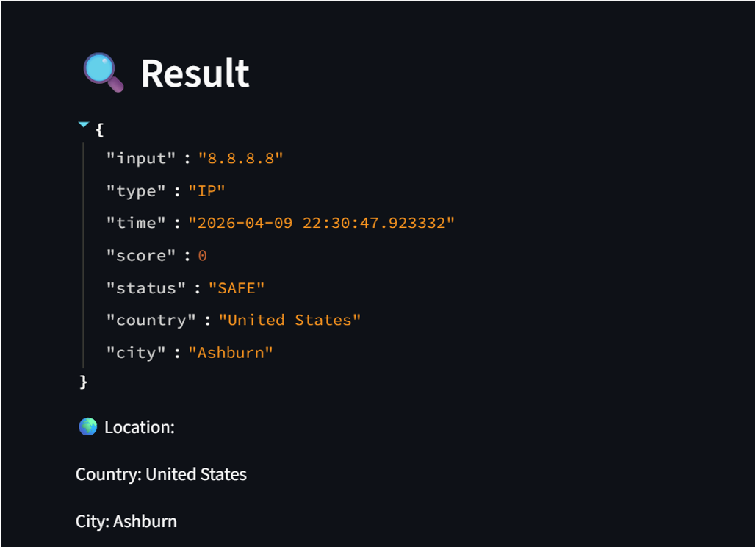
Task: Click the "City: Ashburn" text line
Action: click(x=126, y=521)
